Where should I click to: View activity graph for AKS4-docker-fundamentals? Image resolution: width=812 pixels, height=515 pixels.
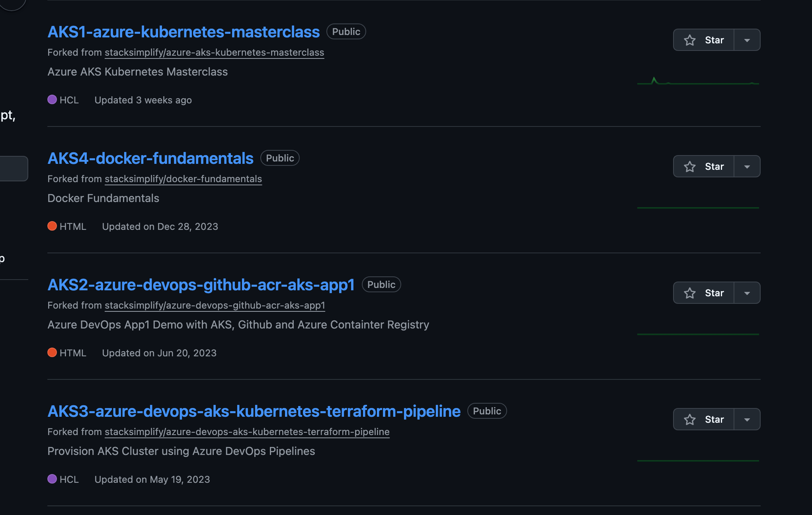click(698, 208)
